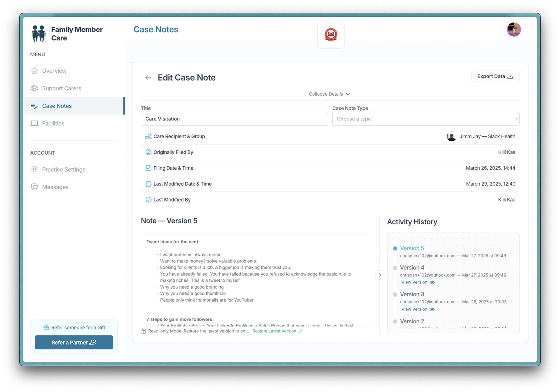Image resolution: width=560 pixels, height=392 pixels.
Task: Click the Jimm Jay — Slack Health text
Action: pyautogui.click(x=487, y=136)
